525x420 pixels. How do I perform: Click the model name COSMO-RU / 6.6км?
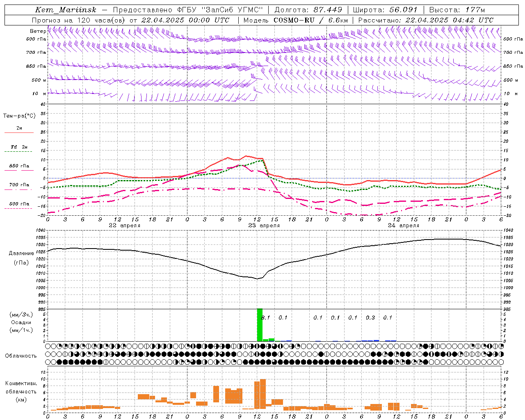pyautogui.click(x=310, y=20)
